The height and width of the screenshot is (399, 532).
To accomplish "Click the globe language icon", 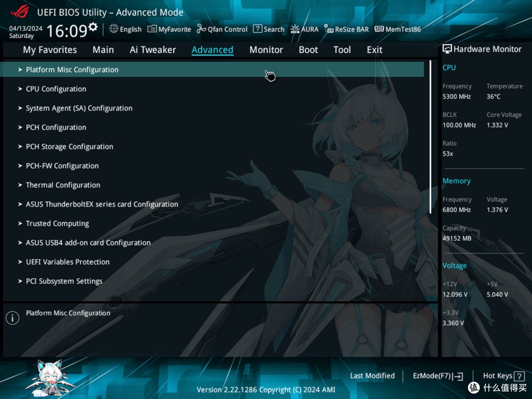I will [x=114, y=29].
